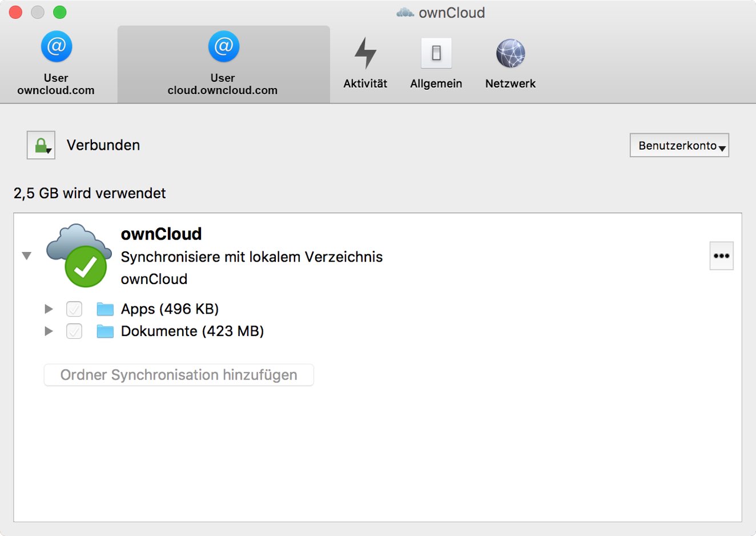Click Ordner Synchronisation hinzufügen button
Image resolution: width=756 pixels, height=536 pixels.
179,375
